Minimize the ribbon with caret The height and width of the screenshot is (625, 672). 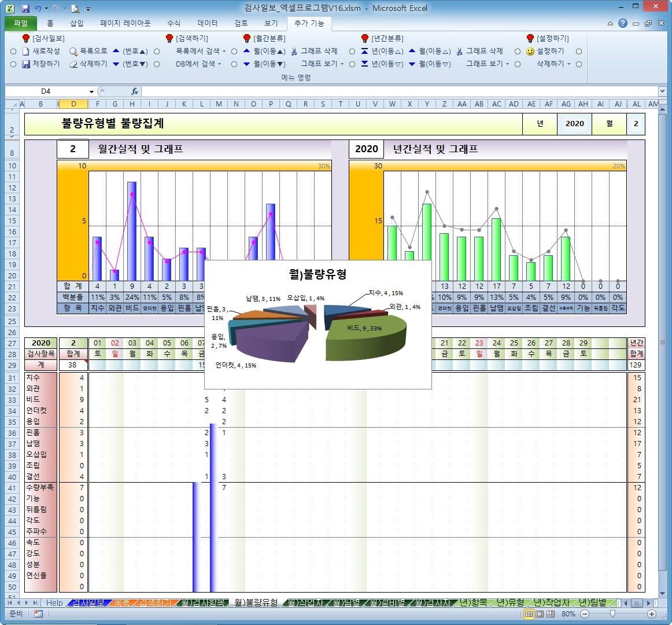[x=610, y=24]
